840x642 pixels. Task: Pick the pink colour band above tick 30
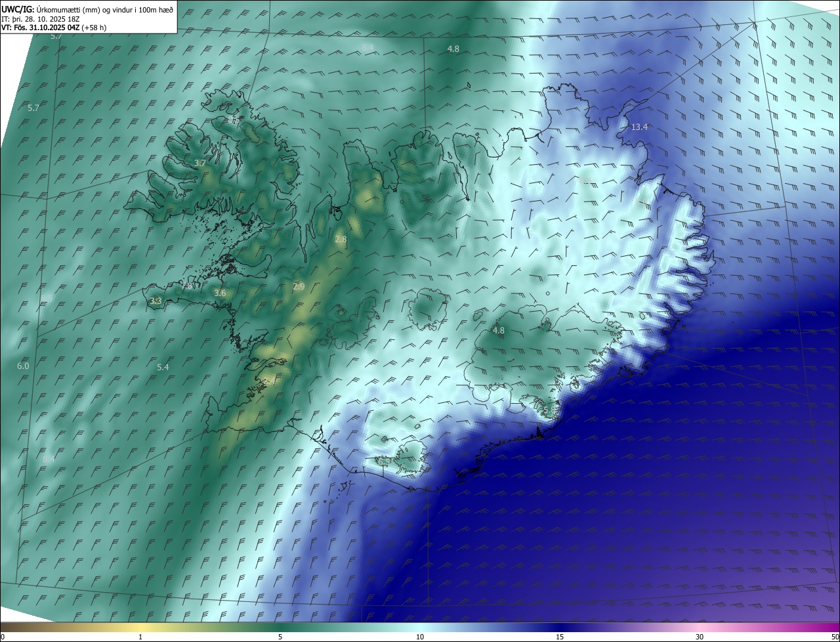pyautogui.click(x=700, y=628)
